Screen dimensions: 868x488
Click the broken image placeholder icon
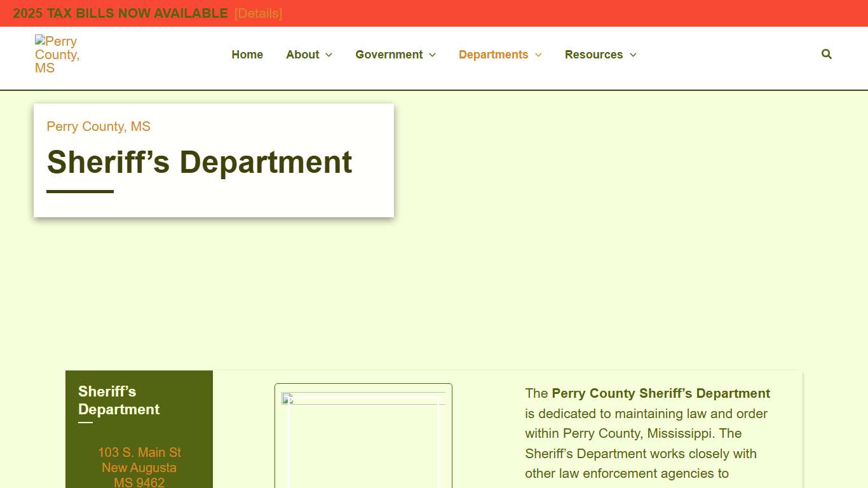(287, 399)
